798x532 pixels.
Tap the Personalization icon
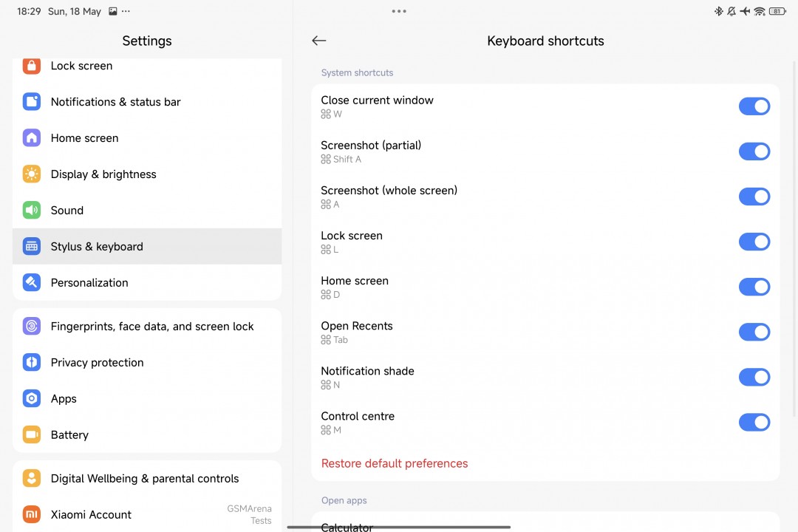32,283
